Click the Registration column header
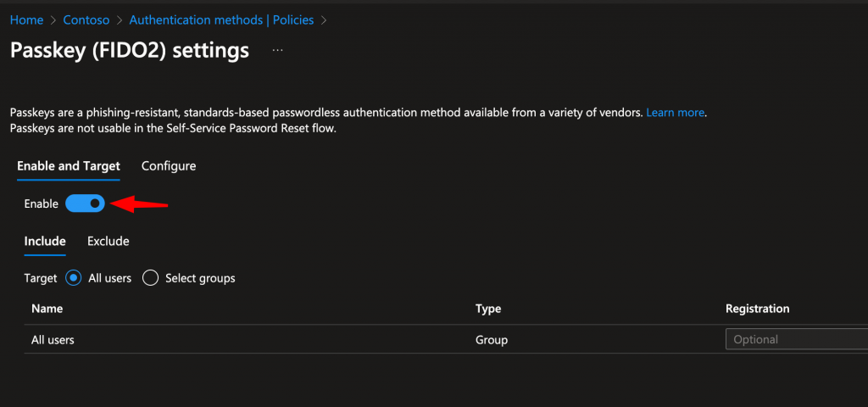The width and height of the screenshot is (868, 407). coord(758,309)
